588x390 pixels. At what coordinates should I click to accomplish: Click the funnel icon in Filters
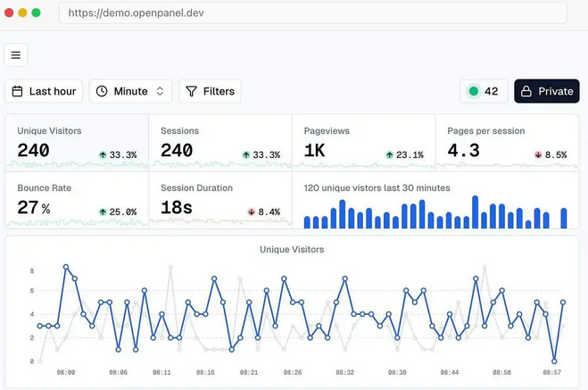(x=191, y=91)
